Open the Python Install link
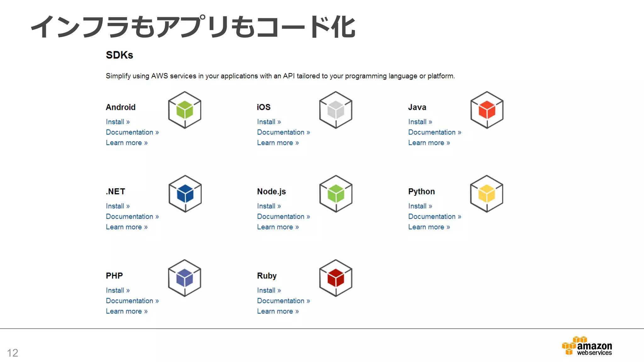This screenshot has width=644, height=362. 420,206
